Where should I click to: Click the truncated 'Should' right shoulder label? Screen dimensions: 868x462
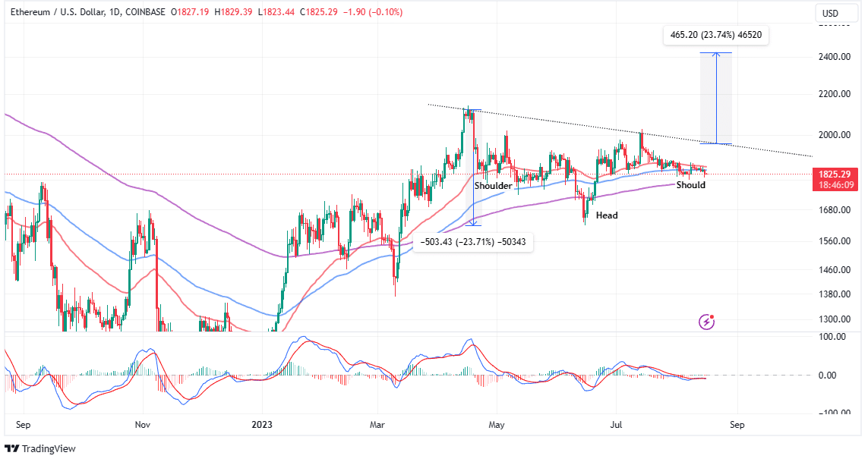(690, 185)
